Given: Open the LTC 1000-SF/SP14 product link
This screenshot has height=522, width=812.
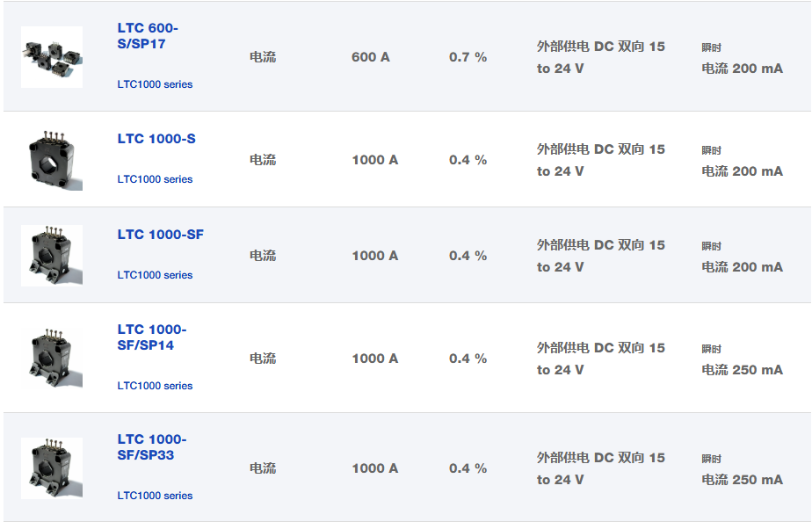Looking at the screenshot, I should pos(151,337).
